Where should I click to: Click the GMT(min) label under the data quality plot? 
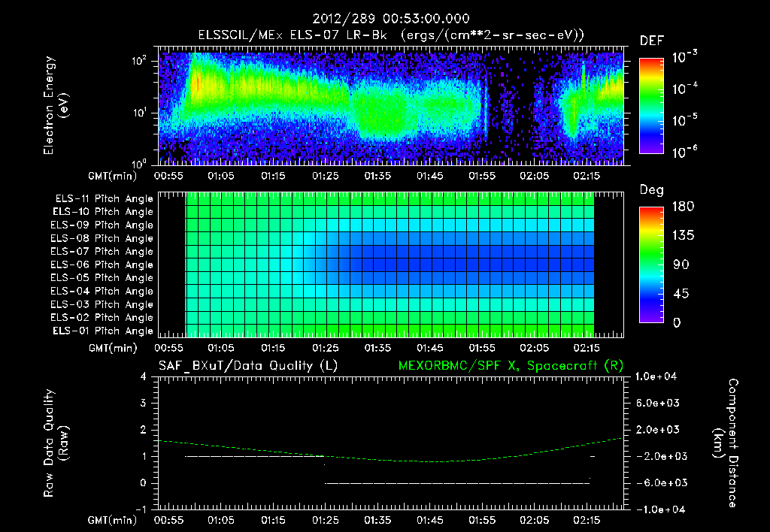pyautogui.click(x=113, y=520)
